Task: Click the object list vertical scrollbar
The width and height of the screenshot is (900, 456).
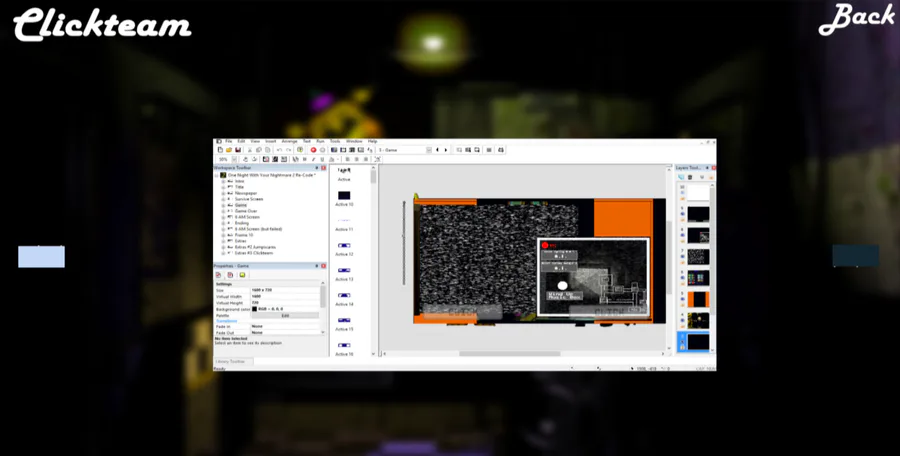Action: point(373,175)
